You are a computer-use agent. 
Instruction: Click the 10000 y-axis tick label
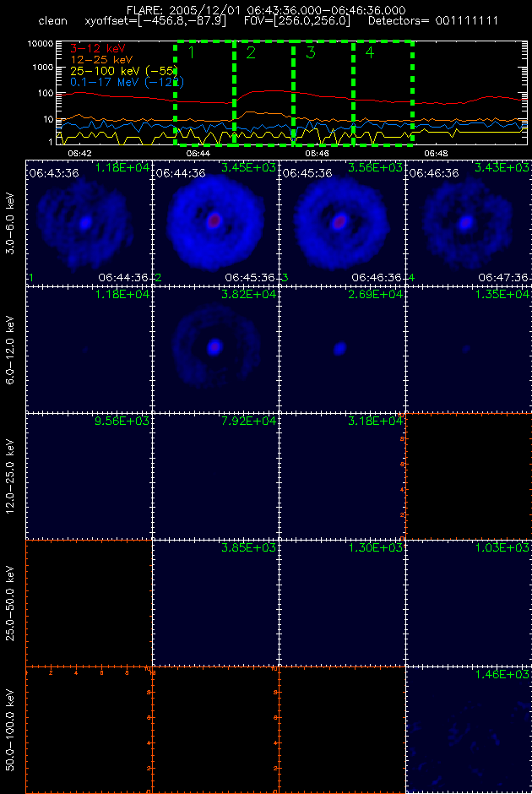[41, 44]
